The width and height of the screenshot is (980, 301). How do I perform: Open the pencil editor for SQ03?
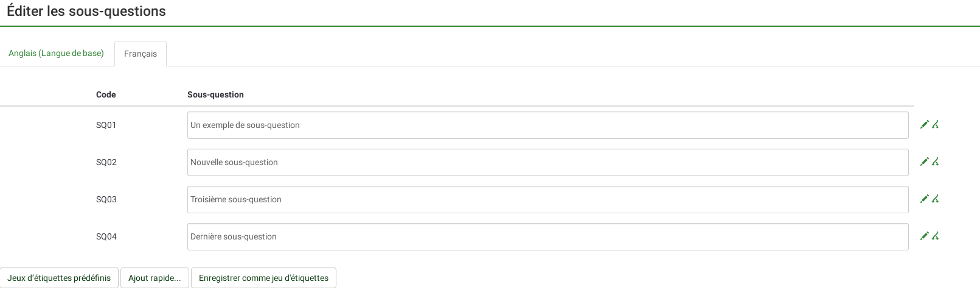click(925, 199)
